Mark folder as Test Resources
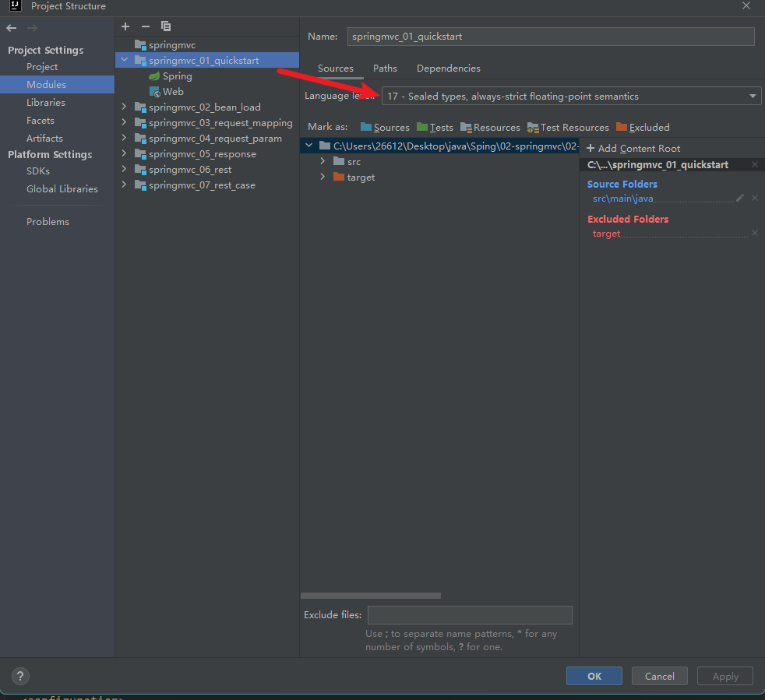Viewport: 765px width, 700px height. 568,128
